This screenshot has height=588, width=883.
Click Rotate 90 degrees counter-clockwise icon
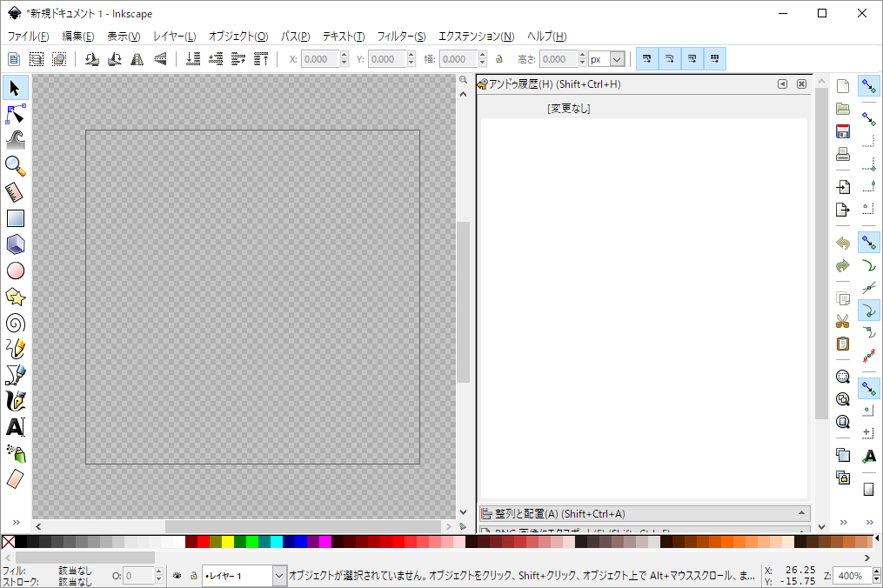coord(92,59)
